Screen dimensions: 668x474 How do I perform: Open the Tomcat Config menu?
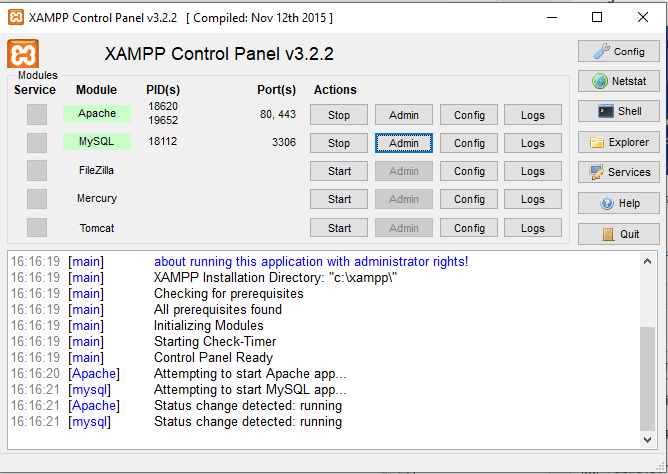coord(469,228)
